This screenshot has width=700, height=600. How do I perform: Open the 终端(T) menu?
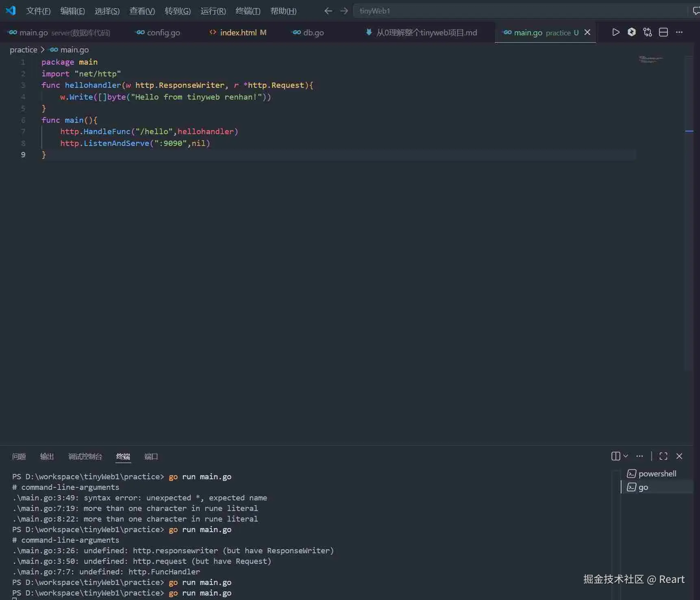point(248,11)
